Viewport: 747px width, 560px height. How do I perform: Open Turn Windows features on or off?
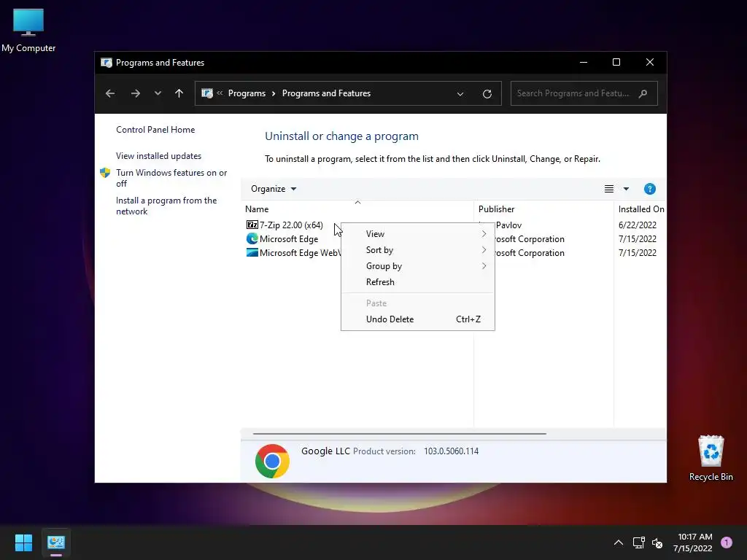(171, 178)
